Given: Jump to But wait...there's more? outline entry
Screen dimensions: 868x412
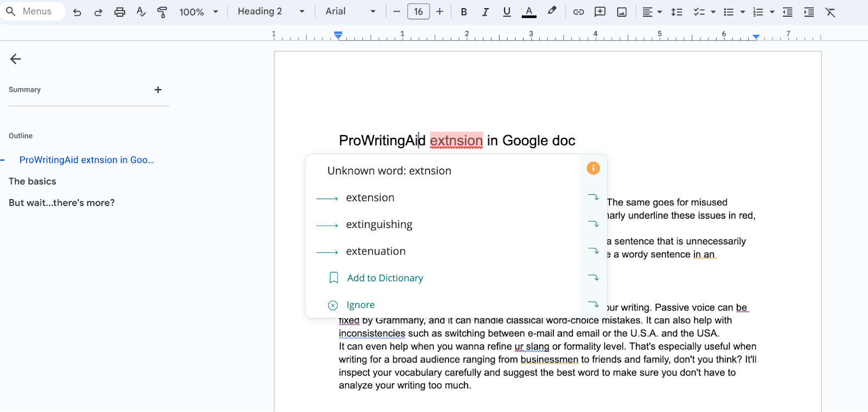Looking at the screenshot, I should tap(62, 202).
